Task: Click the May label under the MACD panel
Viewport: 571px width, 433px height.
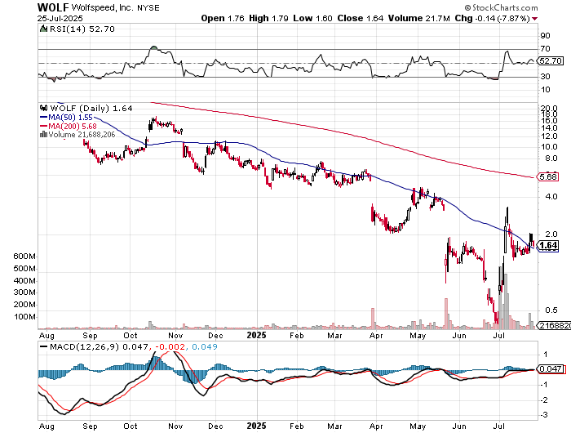Action: 418,426
